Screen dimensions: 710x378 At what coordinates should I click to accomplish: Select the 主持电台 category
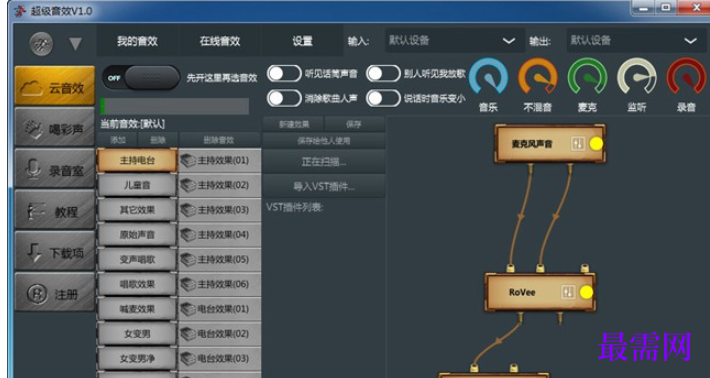click(x=137, y=160)
